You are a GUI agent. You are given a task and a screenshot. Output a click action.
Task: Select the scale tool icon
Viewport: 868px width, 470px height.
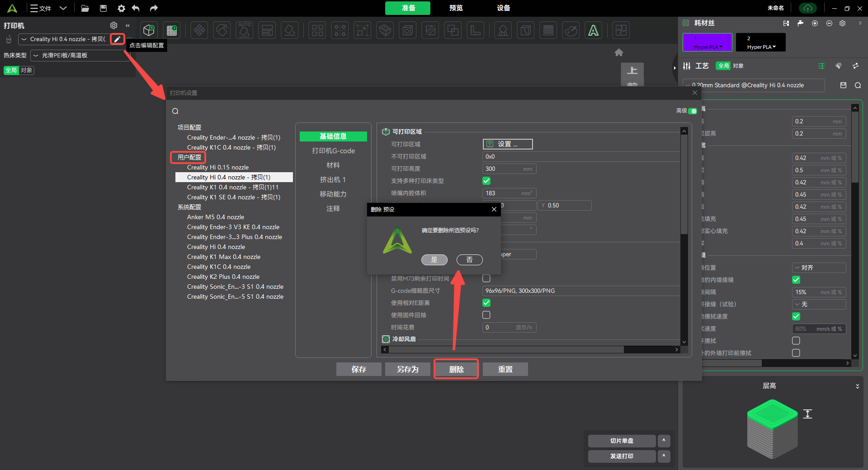363,30
